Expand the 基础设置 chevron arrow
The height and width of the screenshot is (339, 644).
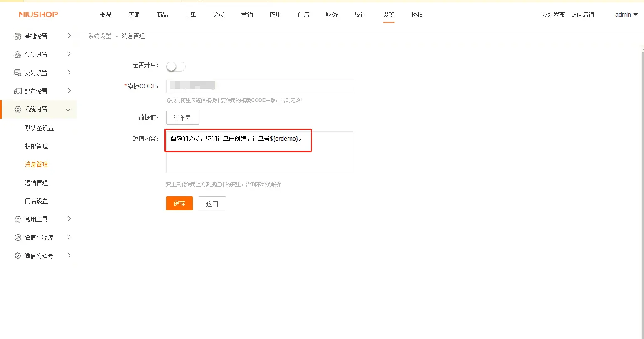[69, 36]
